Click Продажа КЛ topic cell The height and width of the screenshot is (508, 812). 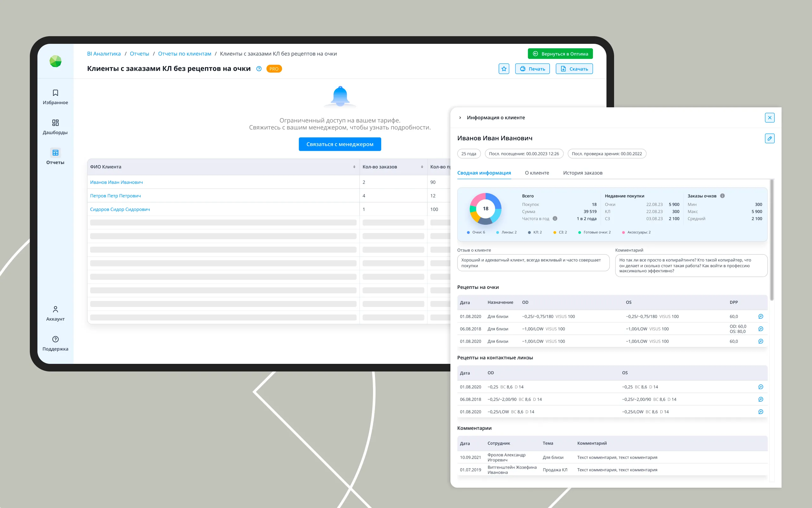tap(555, 470)
